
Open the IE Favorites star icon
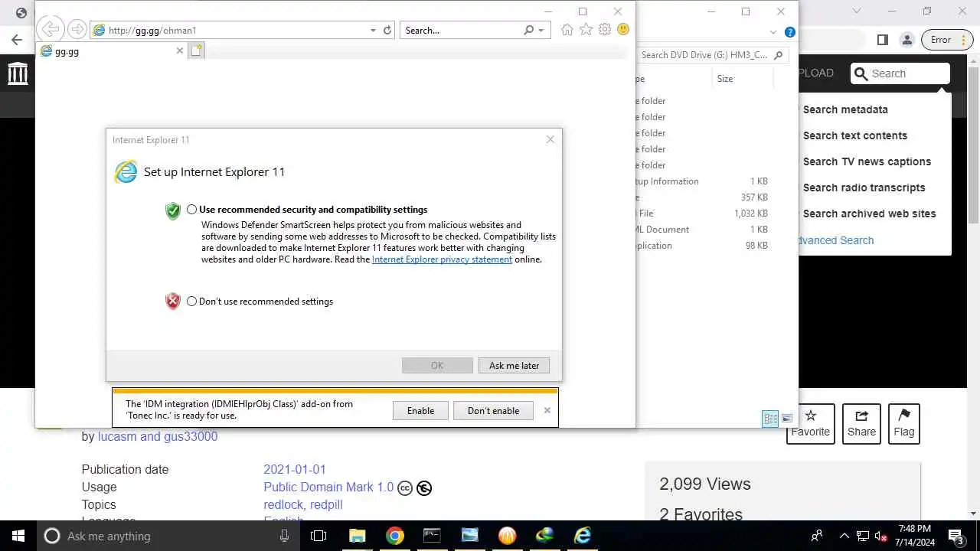586,30
